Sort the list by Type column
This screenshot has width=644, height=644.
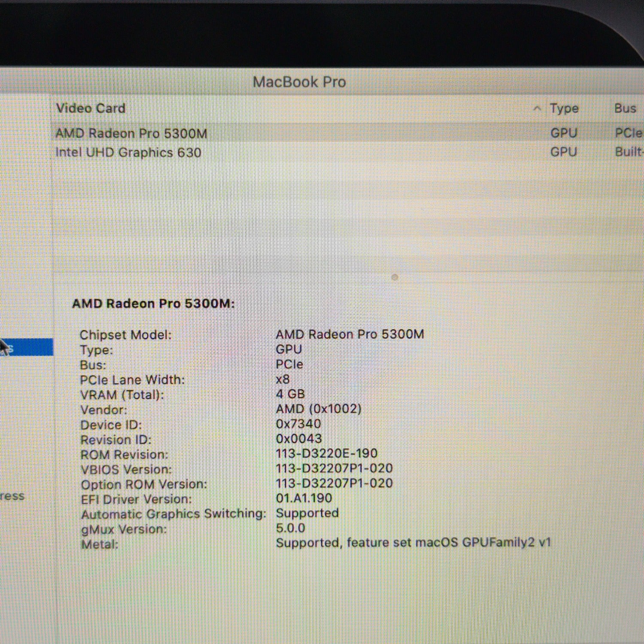point(564,109)
